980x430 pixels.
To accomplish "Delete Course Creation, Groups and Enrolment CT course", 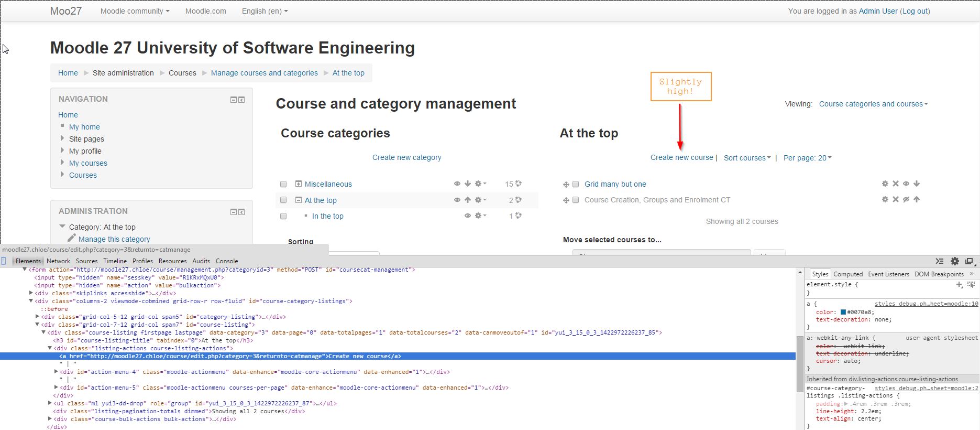I will point(896,199).
